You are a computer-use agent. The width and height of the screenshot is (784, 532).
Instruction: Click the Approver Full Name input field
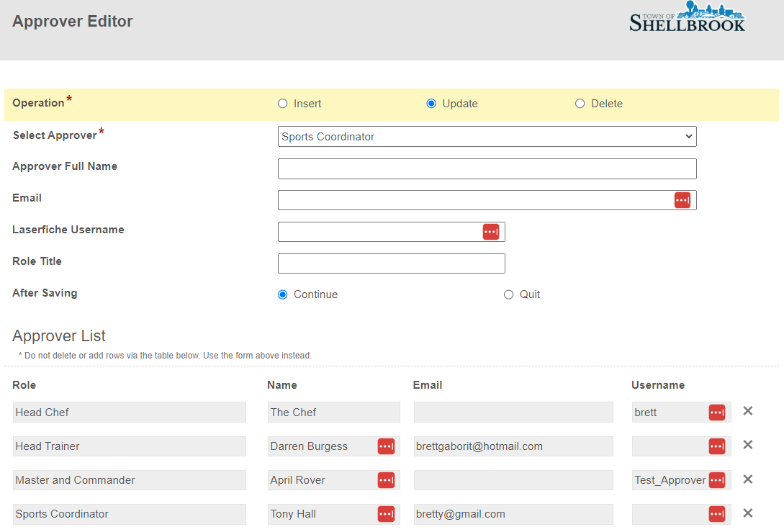pyautogui.click(x=487, y=168)
